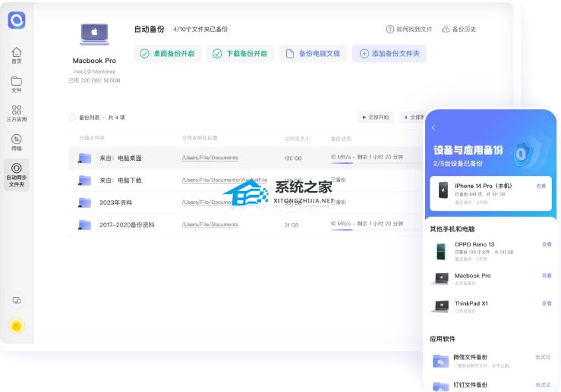
Task: Click the 31 GB size cell
Action: coord(292,224)
